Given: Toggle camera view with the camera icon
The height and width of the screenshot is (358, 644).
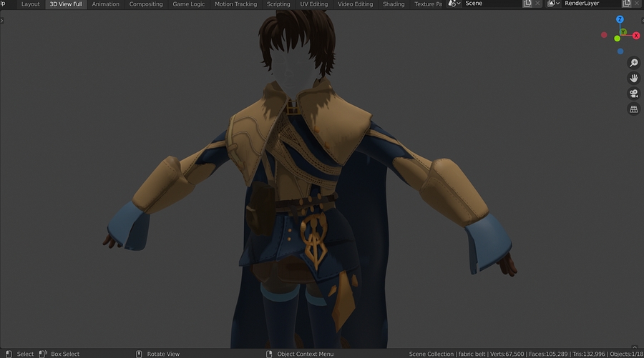Looking at the screenshot, I should click(633, 94).
